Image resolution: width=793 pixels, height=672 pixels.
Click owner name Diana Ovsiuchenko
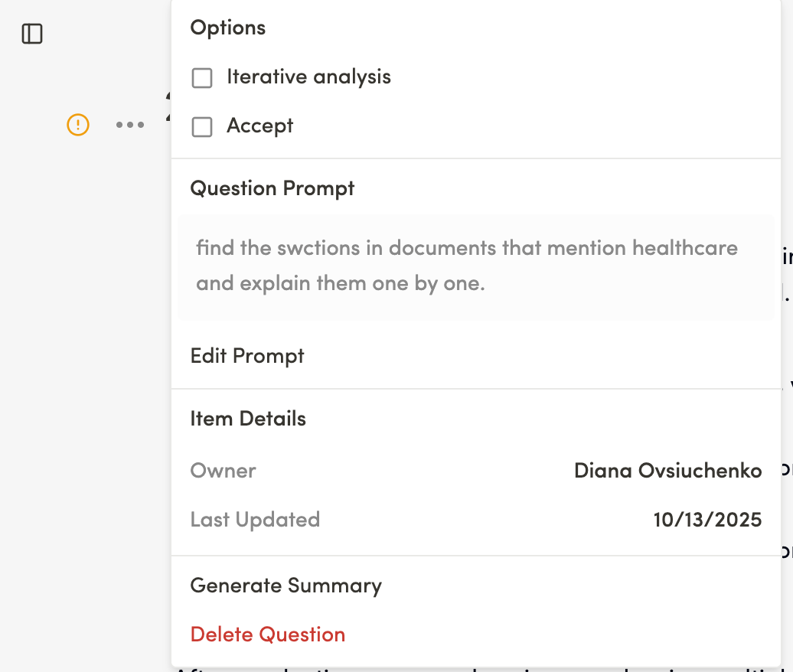667,471
